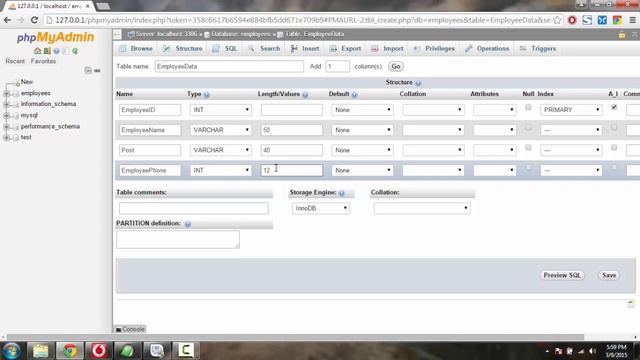
Task: Toggle Null checkbox for EmployeeName row
Action: click(x=528, y=127)
